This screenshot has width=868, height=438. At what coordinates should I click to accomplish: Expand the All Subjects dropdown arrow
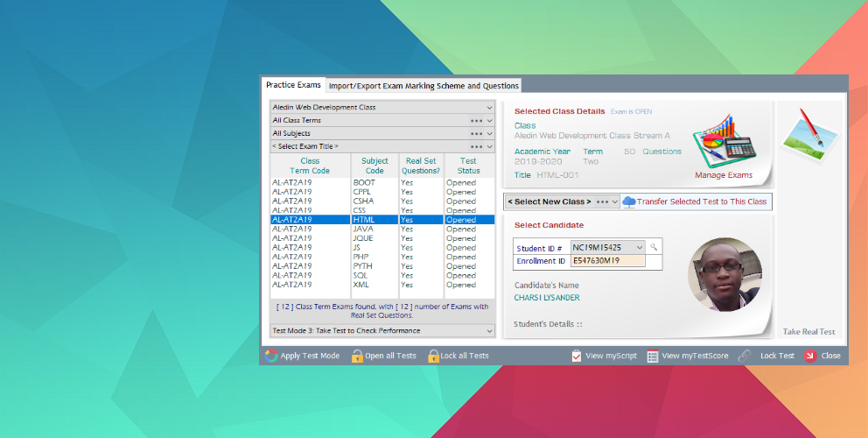[489, 134]
